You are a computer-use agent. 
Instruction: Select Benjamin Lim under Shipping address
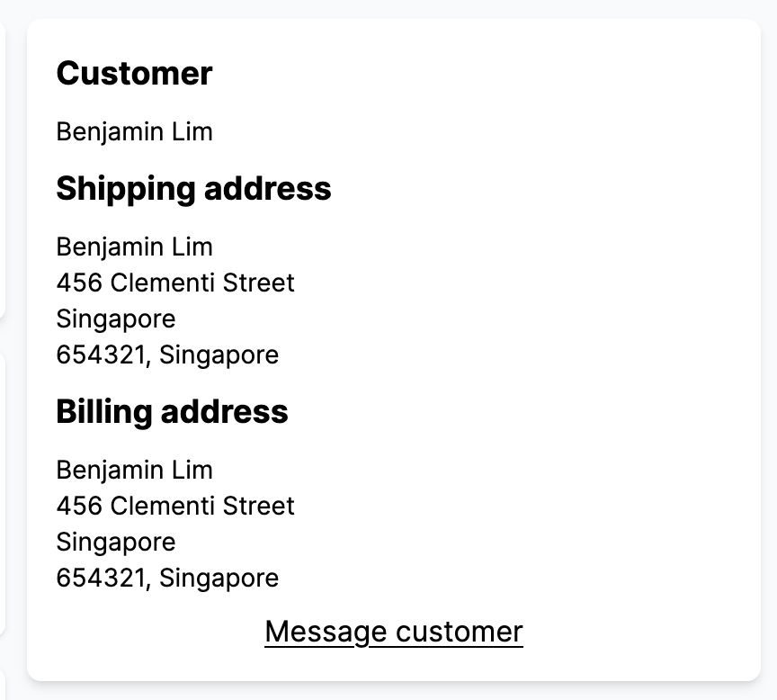tap(134, 247)
